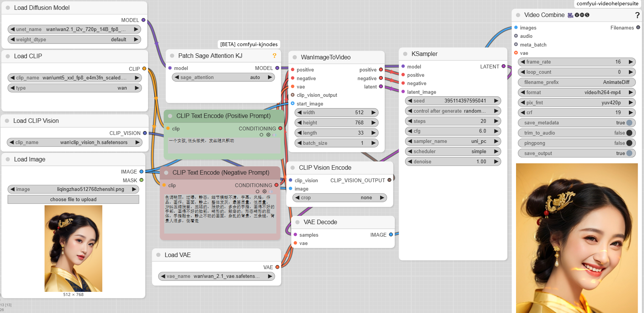Open the scheduler dropdown in KSampler
This screenshot has height=313, width=644.
tap(453, 151)
